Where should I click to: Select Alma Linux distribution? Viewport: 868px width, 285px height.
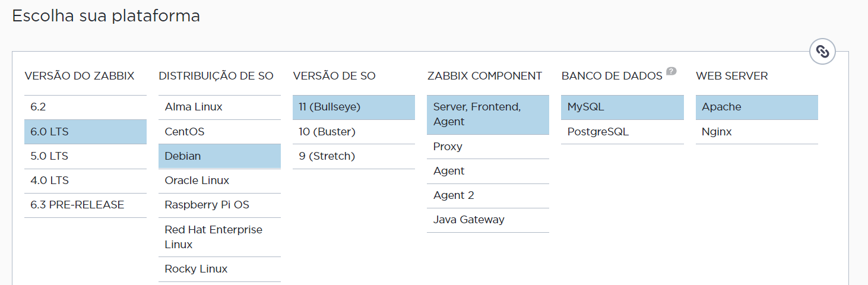point(220,107)
